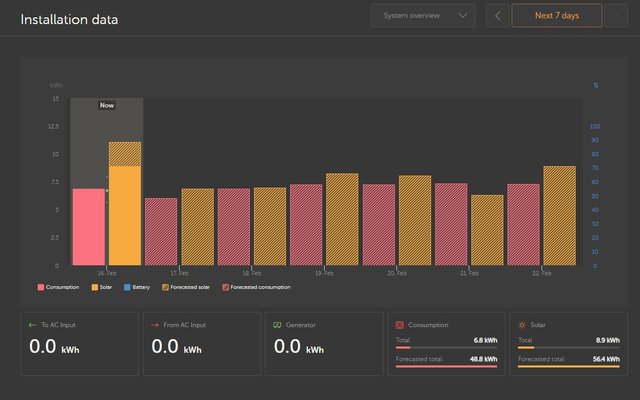640x400 pixels.
Task: Click the From AC Input 0.0 kWh value
Action: 176,347
